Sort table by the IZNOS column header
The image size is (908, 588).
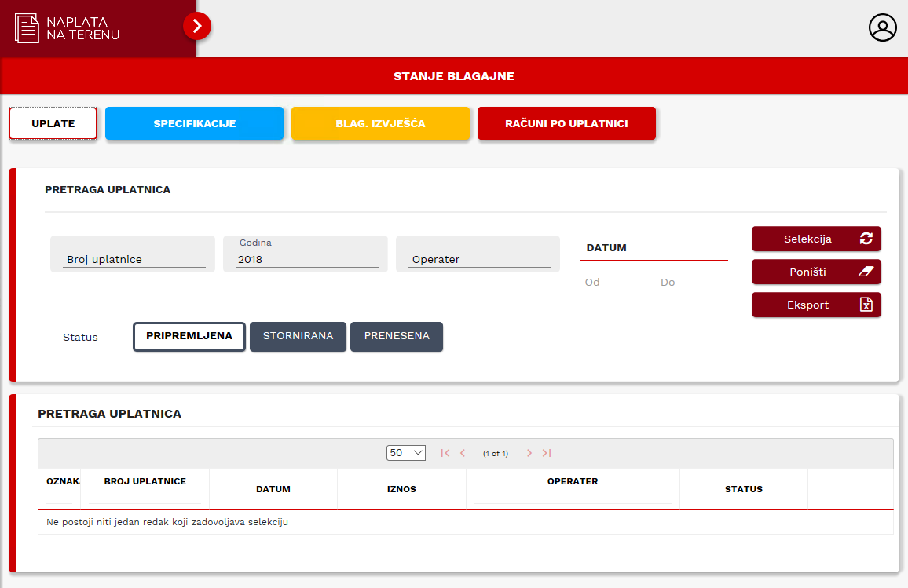pyautogui.click(x=401, y=489)
